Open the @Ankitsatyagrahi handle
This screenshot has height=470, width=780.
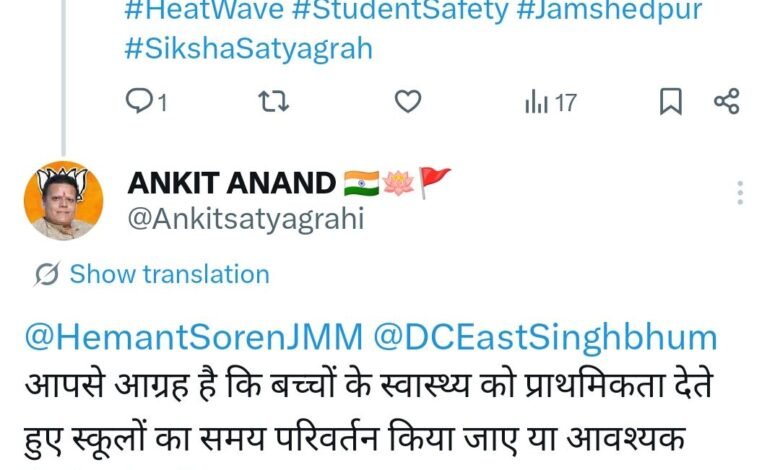(x=246, y=219)
